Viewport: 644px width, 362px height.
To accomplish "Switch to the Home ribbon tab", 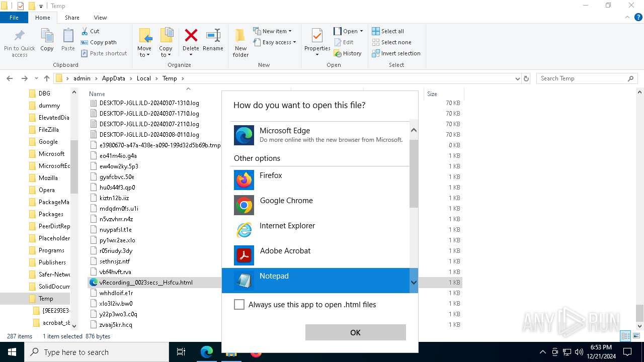I will click(x=43, y=18).
